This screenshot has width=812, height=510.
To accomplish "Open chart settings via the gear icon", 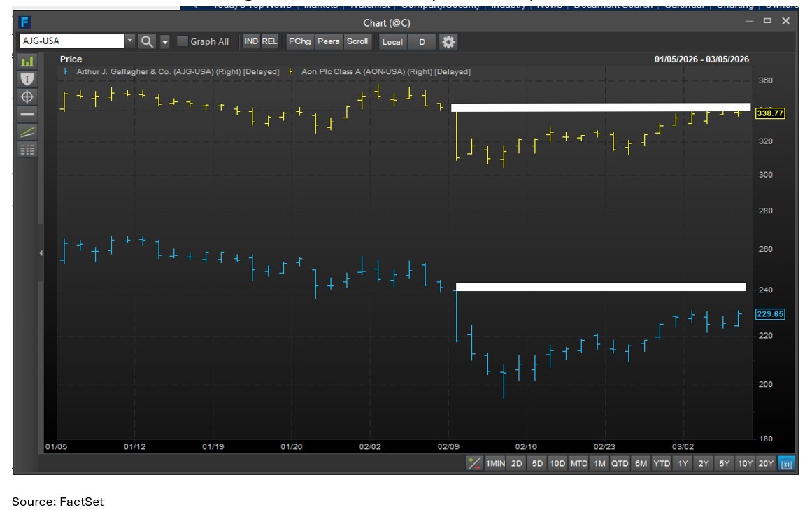I will [x=448, y=42].
